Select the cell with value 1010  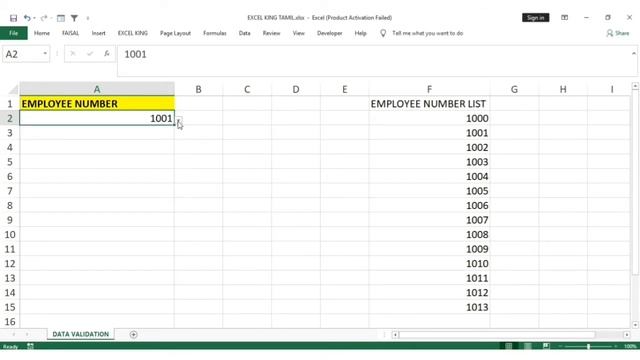click(429, 264)
